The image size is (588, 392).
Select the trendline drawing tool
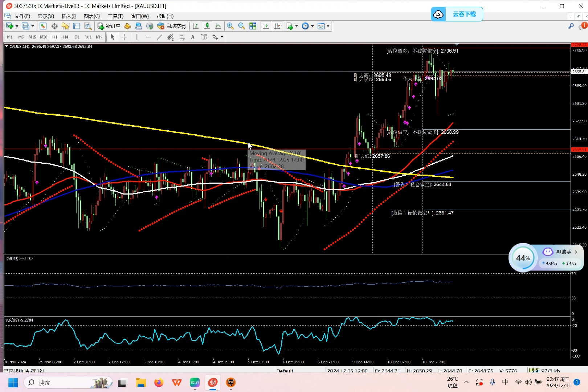point(159,37)
